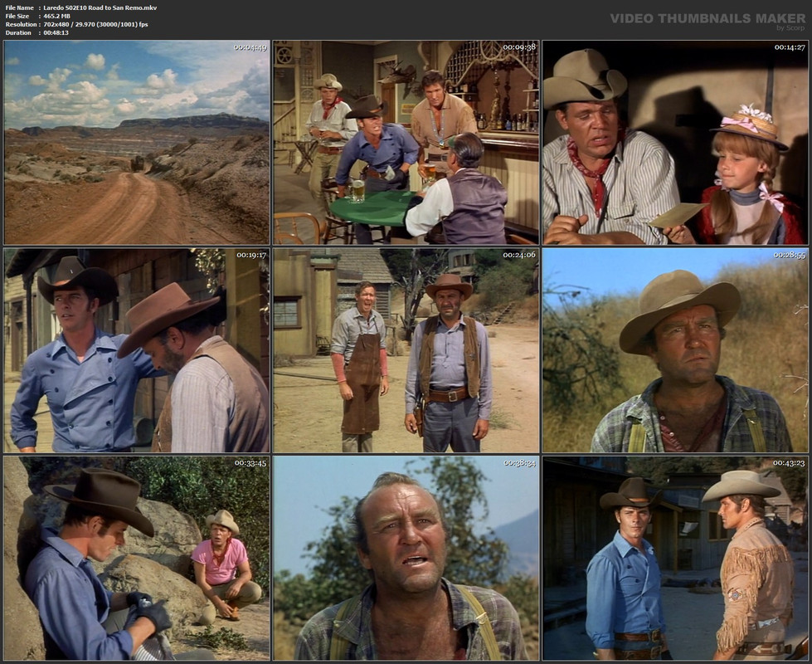Click the 'File Name' label

point(19,7)
